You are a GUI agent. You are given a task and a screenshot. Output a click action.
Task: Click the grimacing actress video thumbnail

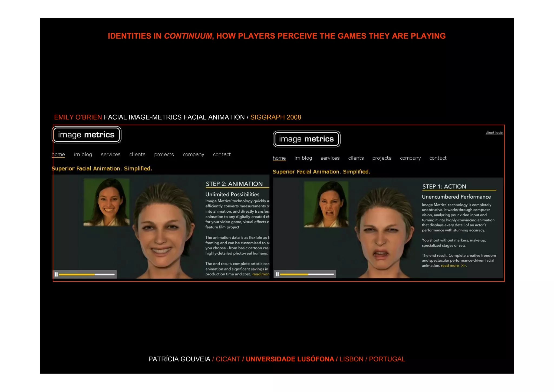(x=326, y=204)
